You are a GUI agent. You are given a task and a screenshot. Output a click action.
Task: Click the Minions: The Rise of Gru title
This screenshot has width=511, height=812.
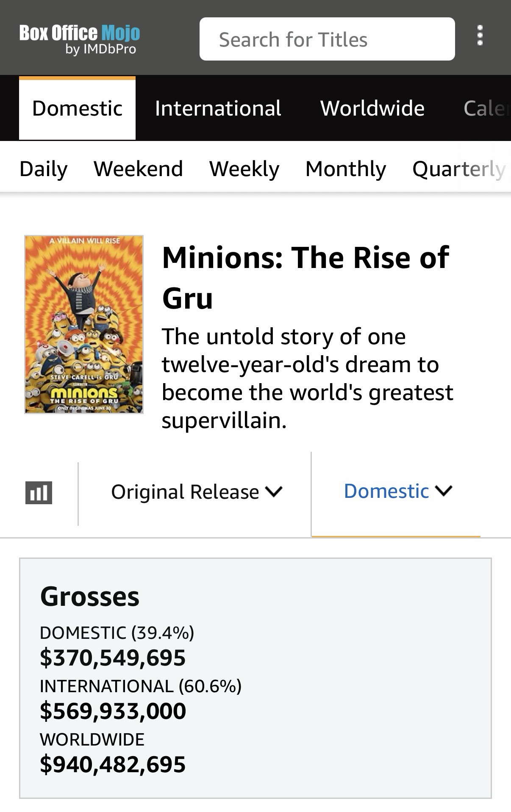click(305, 277)
